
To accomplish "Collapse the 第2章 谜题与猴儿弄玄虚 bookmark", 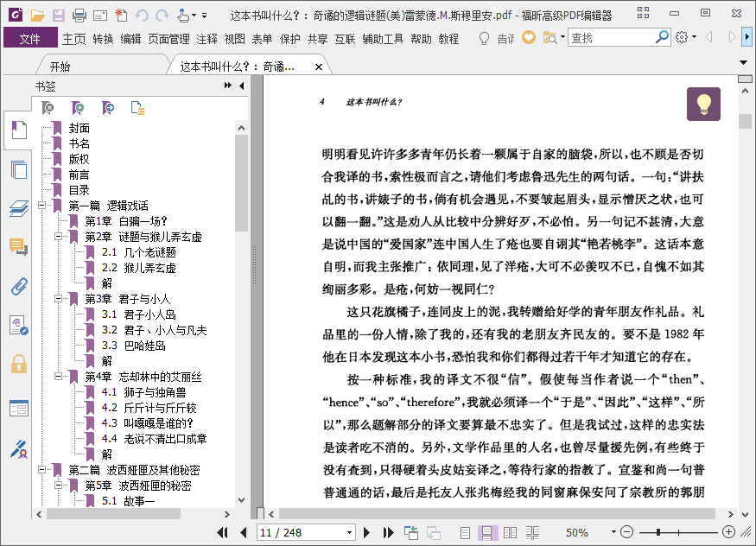I will [58, 237].
